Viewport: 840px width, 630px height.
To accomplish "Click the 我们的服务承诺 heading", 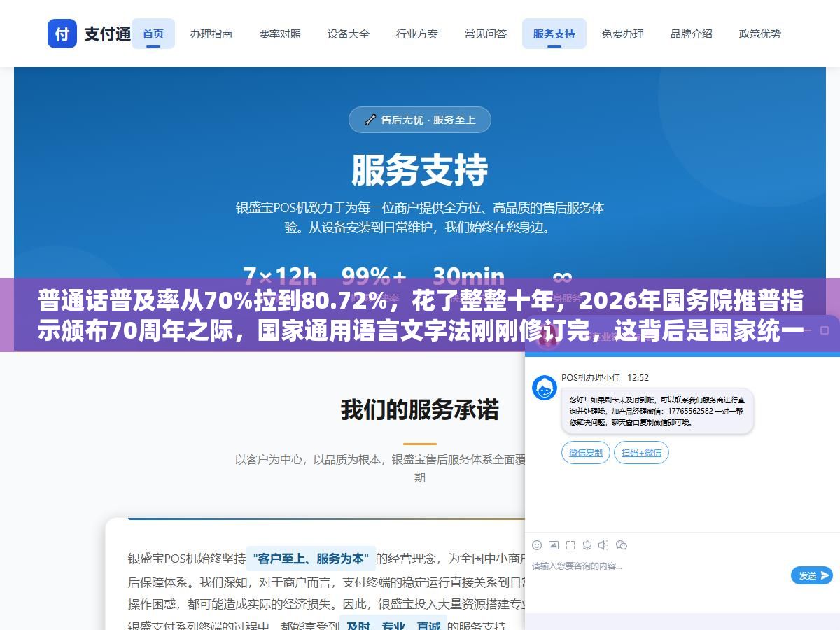I will [x=420, y=409].
